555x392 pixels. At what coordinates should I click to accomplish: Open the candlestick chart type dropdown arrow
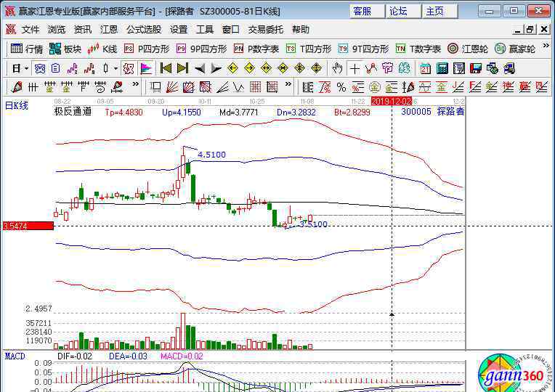[116, 68]
